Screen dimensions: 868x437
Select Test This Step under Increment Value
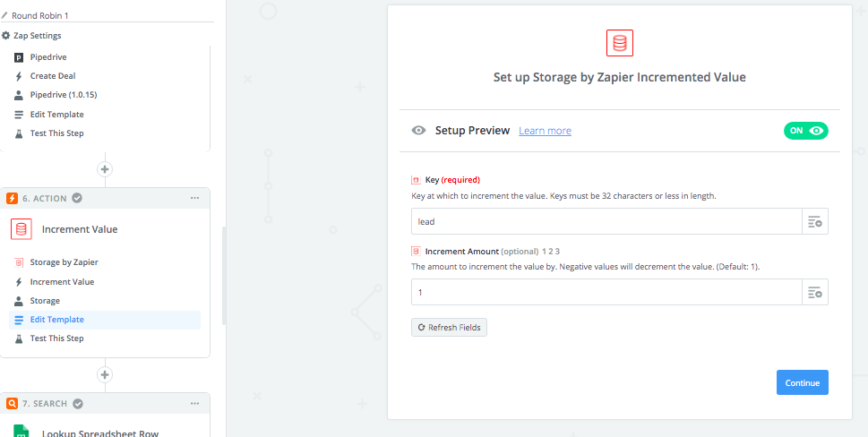tap(57, 338)
